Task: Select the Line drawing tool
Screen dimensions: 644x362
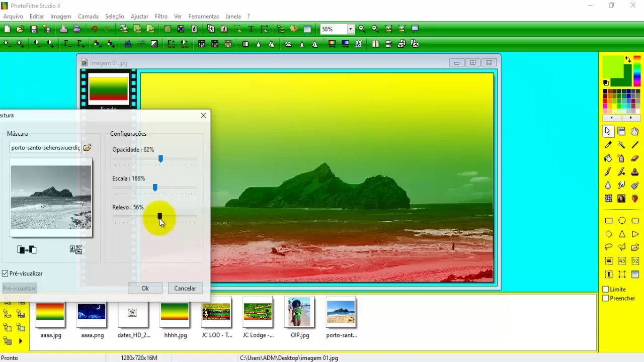Action: coord(635,145)
